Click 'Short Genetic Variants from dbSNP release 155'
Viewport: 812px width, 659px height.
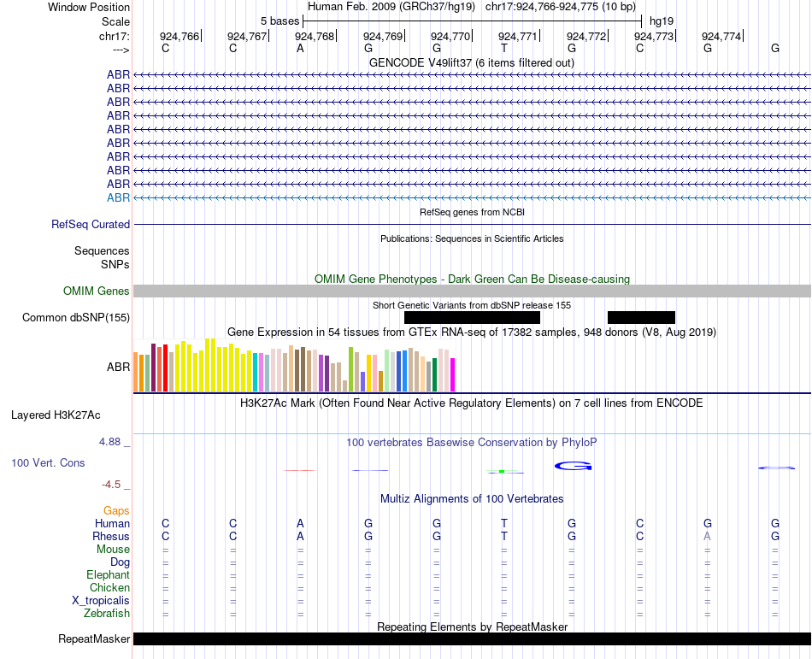point(472,305)
